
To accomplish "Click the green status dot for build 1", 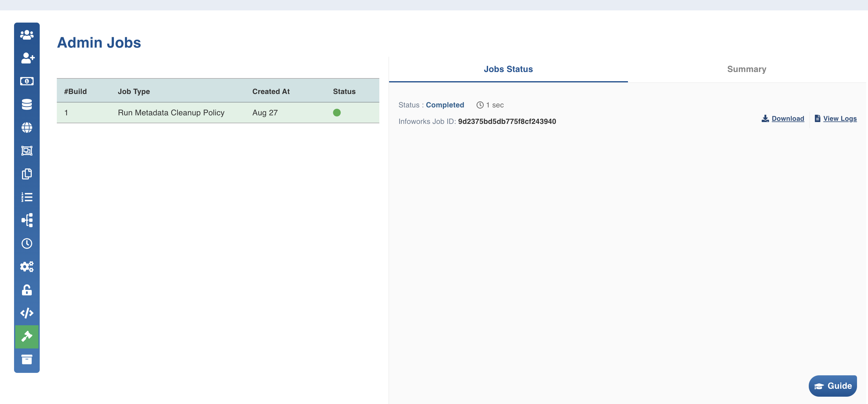I will (x=337, y=113).
